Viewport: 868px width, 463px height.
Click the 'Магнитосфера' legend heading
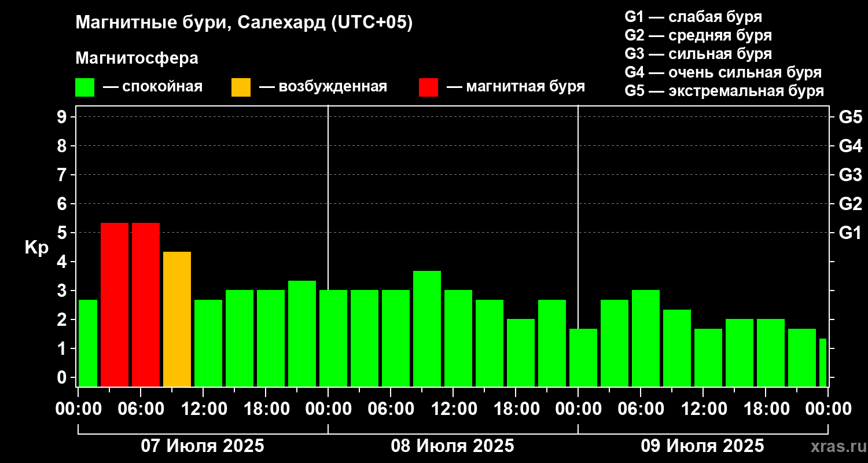tap(137, 58)
